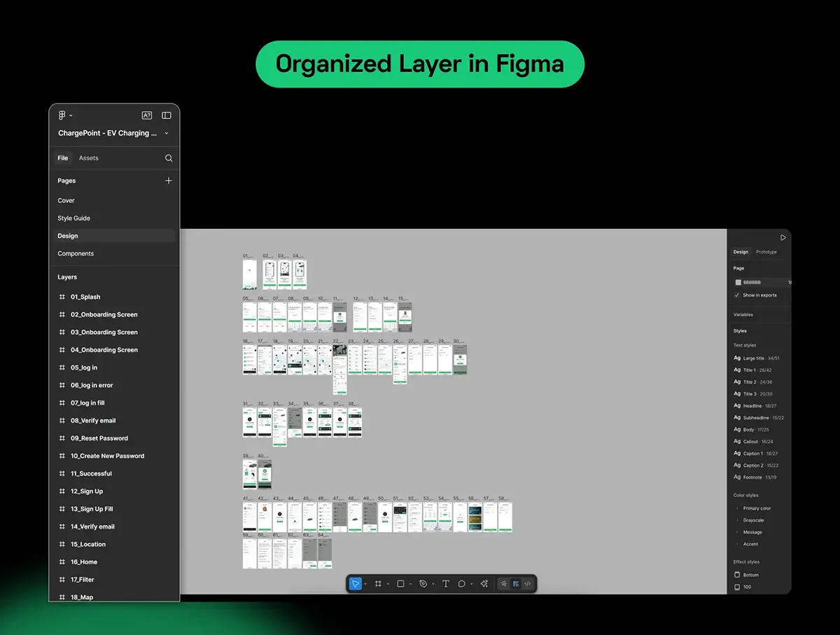Open the file name dropdown chevron

coord(167,133)
